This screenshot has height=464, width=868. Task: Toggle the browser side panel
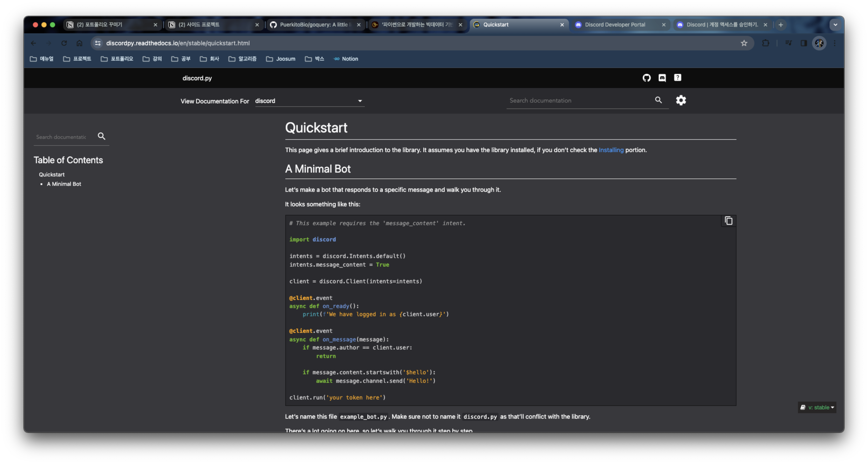point(804,43)
